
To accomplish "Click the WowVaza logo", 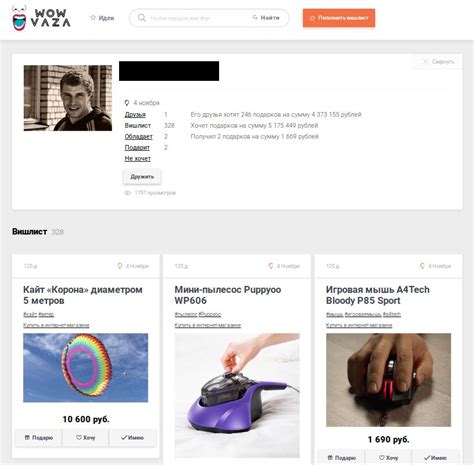I will [41, 19].
